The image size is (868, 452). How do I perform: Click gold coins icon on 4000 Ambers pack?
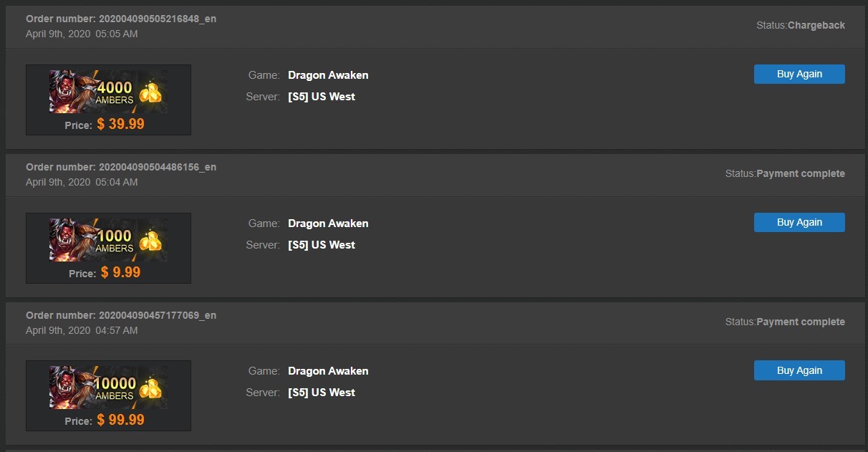[150, 93]
